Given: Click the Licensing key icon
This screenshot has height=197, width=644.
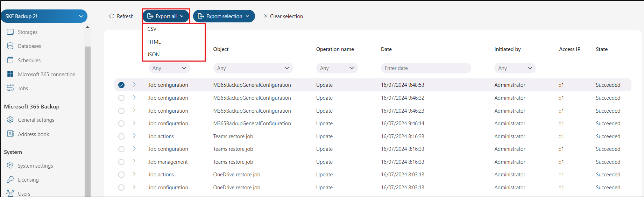Looking at the screenshot, I should click(x=10, y=180).
